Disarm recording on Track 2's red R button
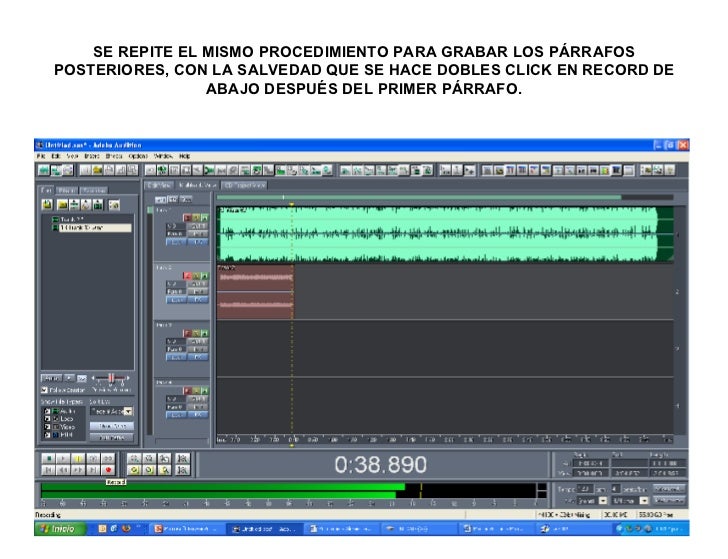 click(x=187, y=276)
